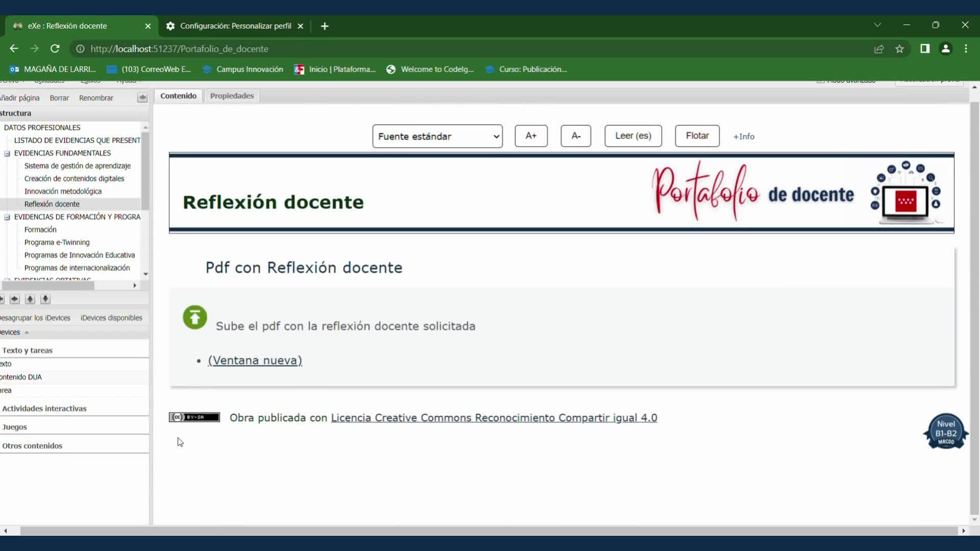The width and height of the screenshot is (980, 551).
Task: Click the outline panel horizontal scrollbar
Action: tap(48, 286)
